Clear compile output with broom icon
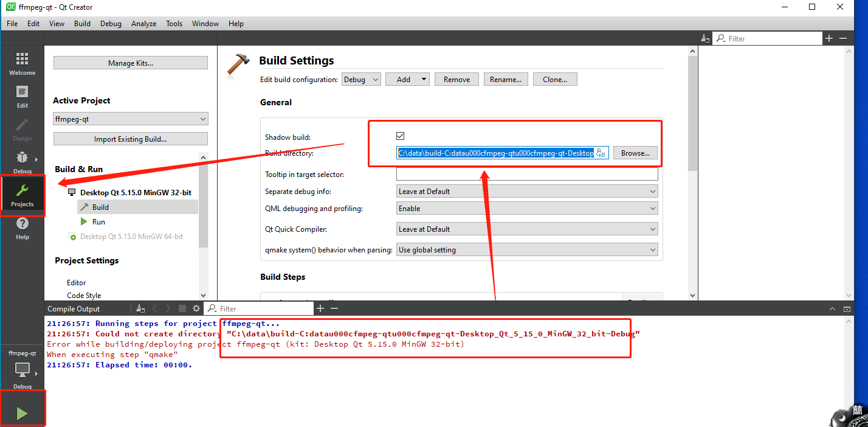Screen dimensions: 868x427 point(140,309)
